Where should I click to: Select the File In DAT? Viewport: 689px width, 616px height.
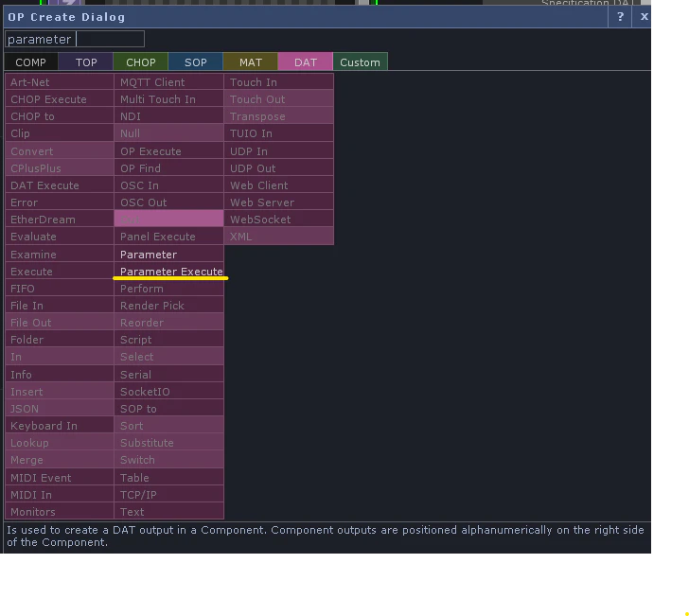click(60, 306)
